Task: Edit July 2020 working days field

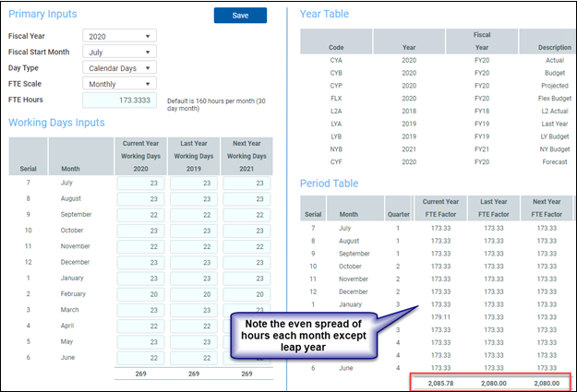Action: pyautogui.click(x=140, y=184)
